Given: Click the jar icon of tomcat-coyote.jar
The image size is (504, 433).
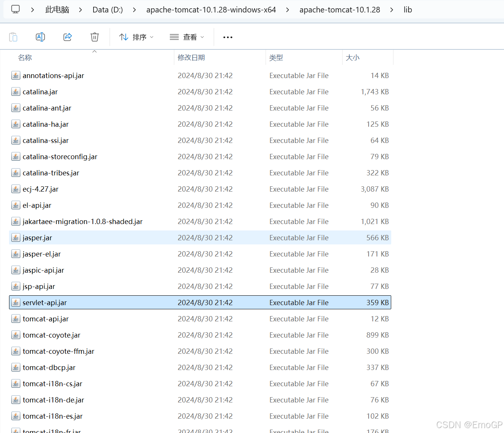Looking at the screenshot, I should coord(15,335).
